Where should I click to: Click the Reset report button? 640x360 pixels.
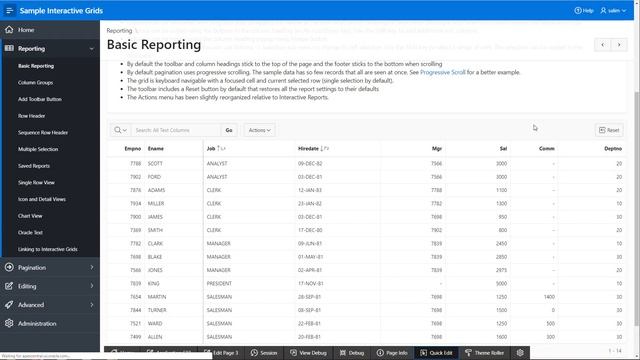tap(609, 130)
